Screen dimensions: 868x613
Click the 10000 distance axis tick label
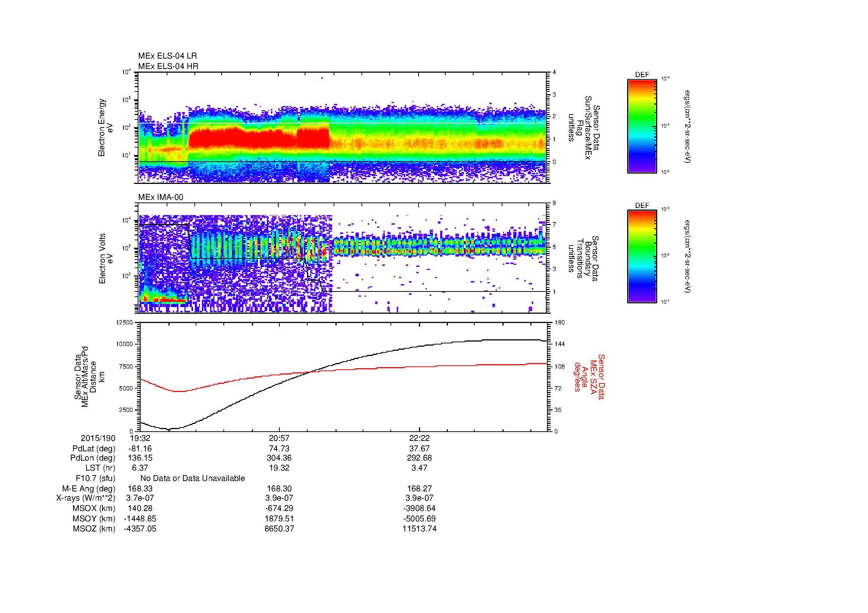click(x=124, y=344)
